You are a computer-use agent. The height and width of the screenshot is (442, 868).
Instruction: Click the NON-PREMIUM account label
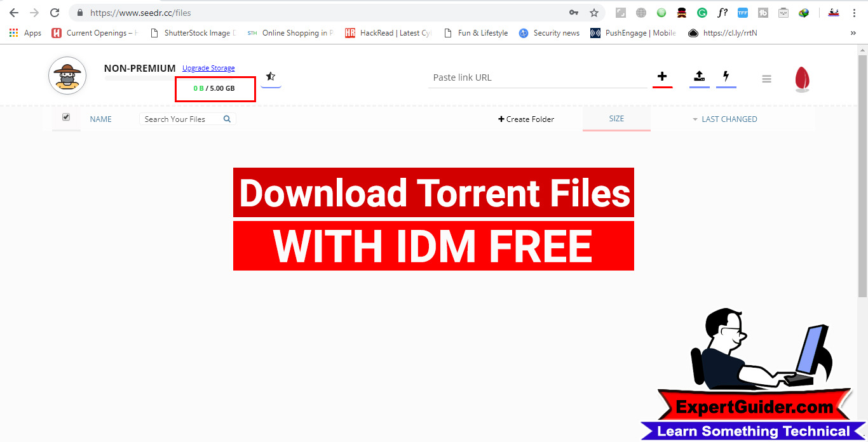click(x=140, y=68)
